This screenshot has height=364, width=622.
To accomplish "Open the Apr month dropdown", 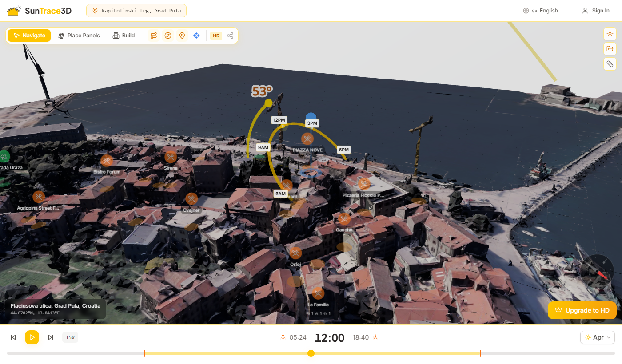I will click(x=597, y=337).
